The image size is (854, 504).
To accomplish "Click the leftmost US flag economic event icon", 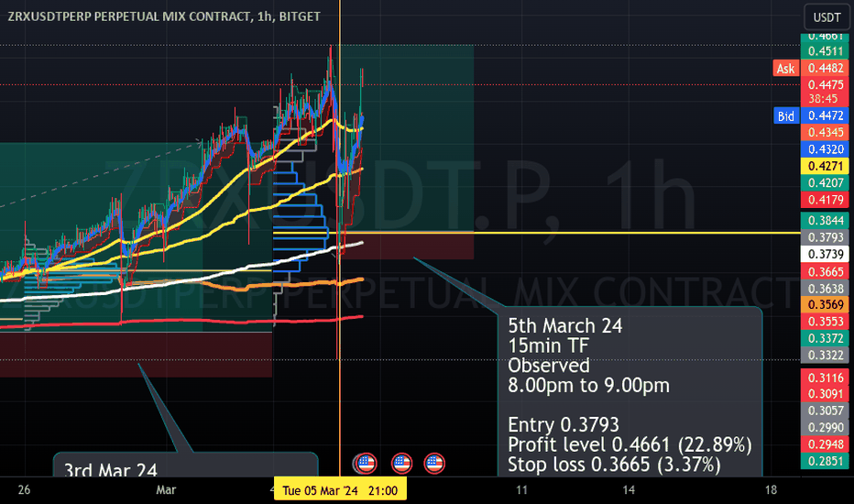I will pyautogui.click(x=367, y=464).
